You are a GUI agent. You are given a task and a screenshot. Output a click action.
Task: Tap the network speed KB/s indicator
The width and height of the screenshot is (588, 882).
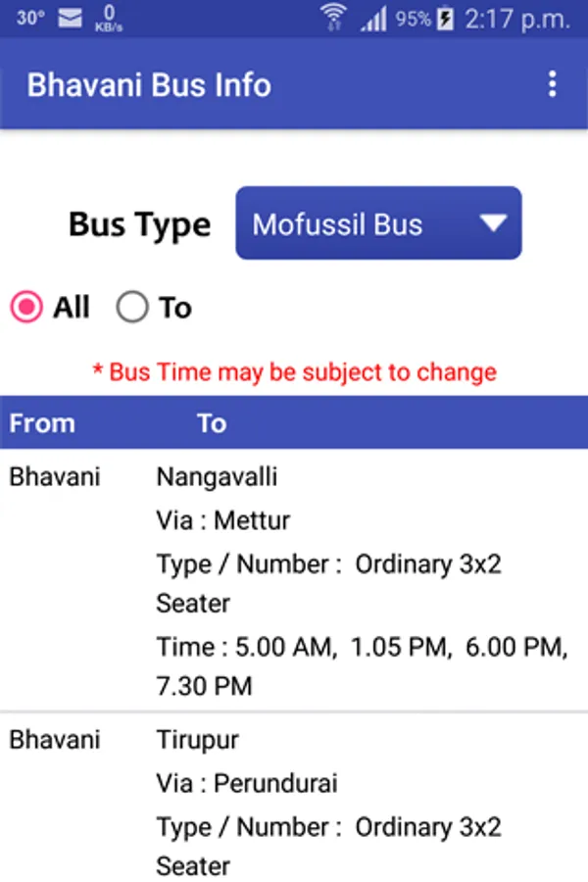tap(108, 18)
